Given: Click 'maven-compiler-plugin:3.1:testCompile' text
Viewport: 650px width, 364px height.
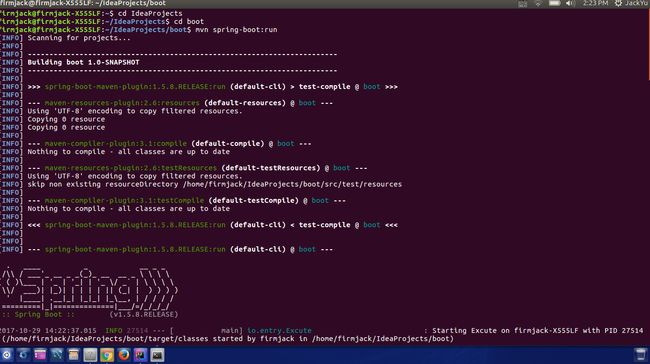Looking at the screenshot, I should [x=124, y=200].
